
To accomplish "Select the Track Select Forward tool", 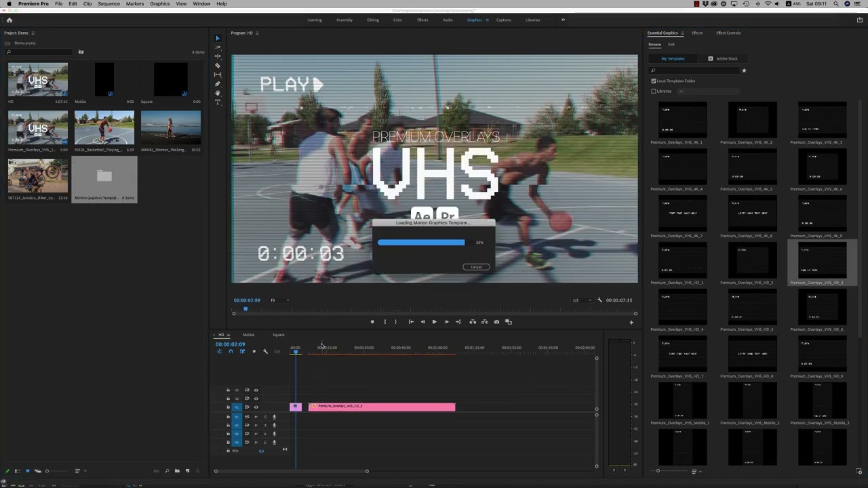I will [x=218, y=47].
